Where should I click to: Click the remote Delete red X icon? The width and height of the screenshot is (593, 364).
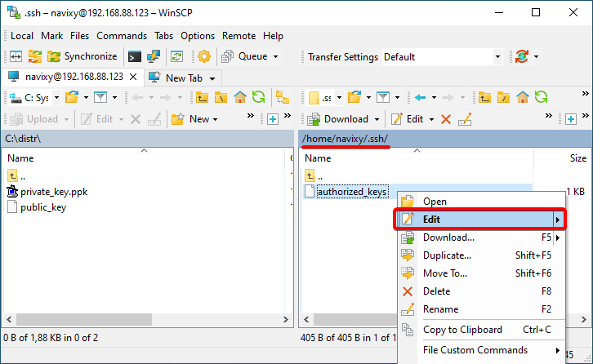(x=446, y=119)
